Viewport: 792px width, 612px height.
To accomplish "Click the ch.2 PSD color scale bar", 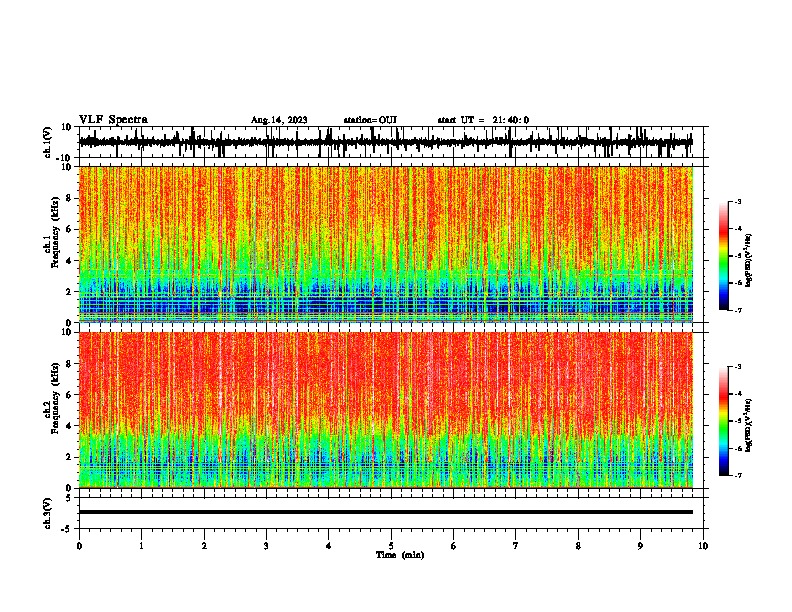I will click(x=724, y=421).
